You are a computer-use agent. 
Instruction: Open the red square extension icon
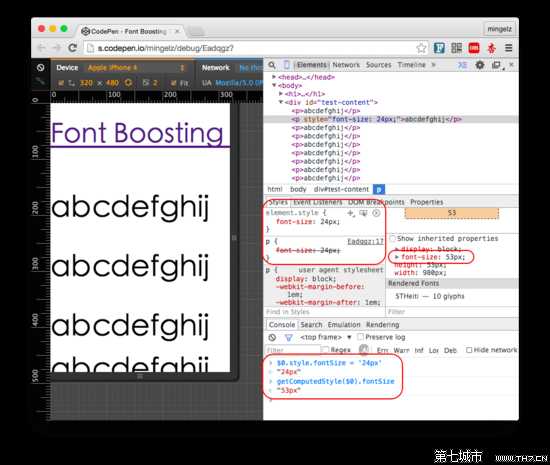[474, 48]
